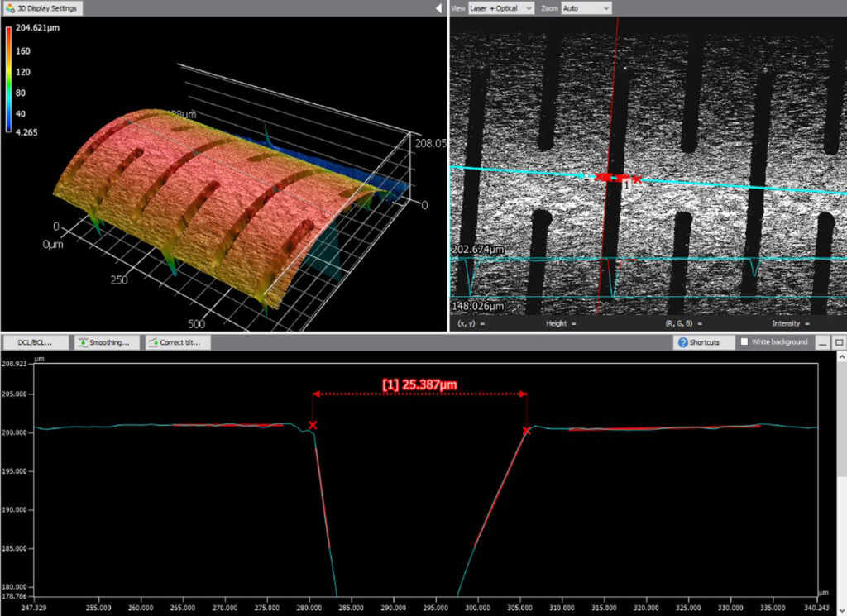
Task: Open the View mode dropdown (Laser + Optical)
Action: [501, 8]
